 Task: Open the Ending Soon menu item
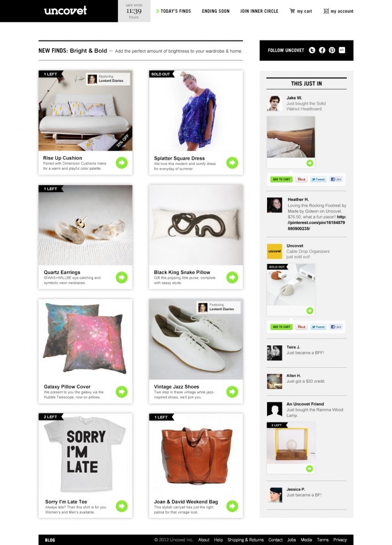(x=215, y=11)
